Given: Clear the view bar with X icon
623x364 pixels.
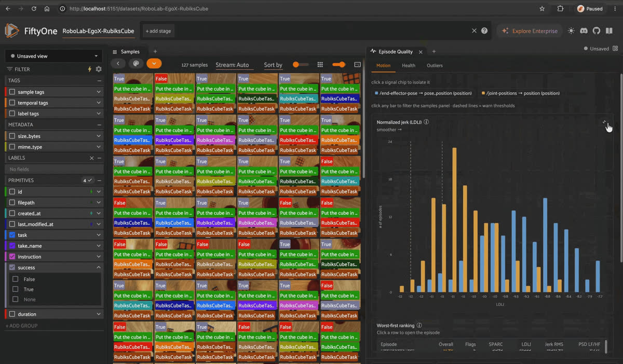Looking at the screenshot, I should (x=474, y=31).
